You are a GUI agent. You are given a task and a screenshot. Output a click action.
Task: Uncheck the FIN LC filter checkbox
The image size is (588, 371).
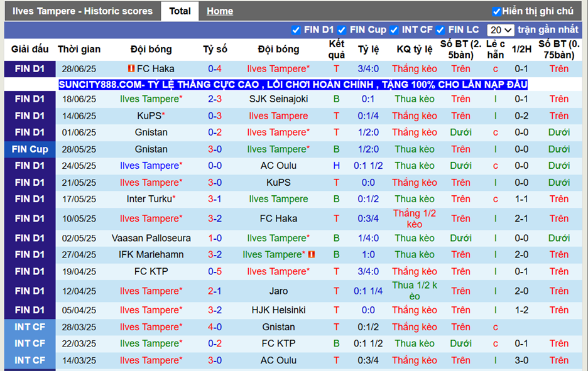[440, 30]
